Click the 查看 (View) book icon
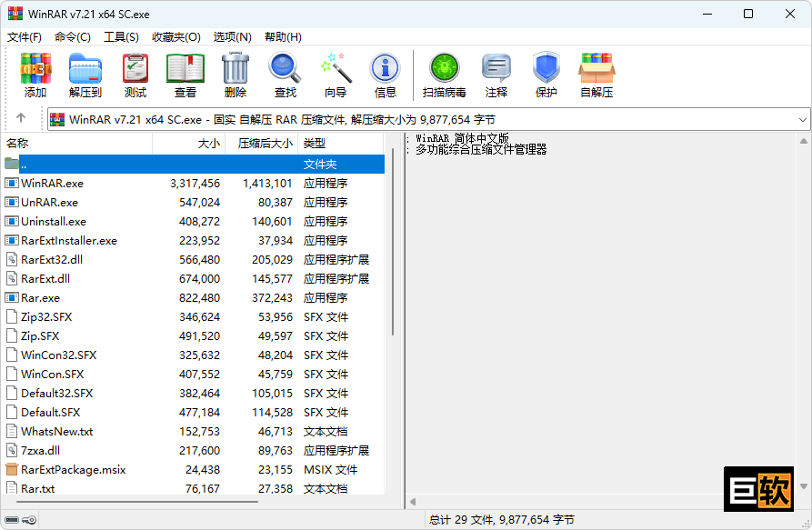 [185, 68]
